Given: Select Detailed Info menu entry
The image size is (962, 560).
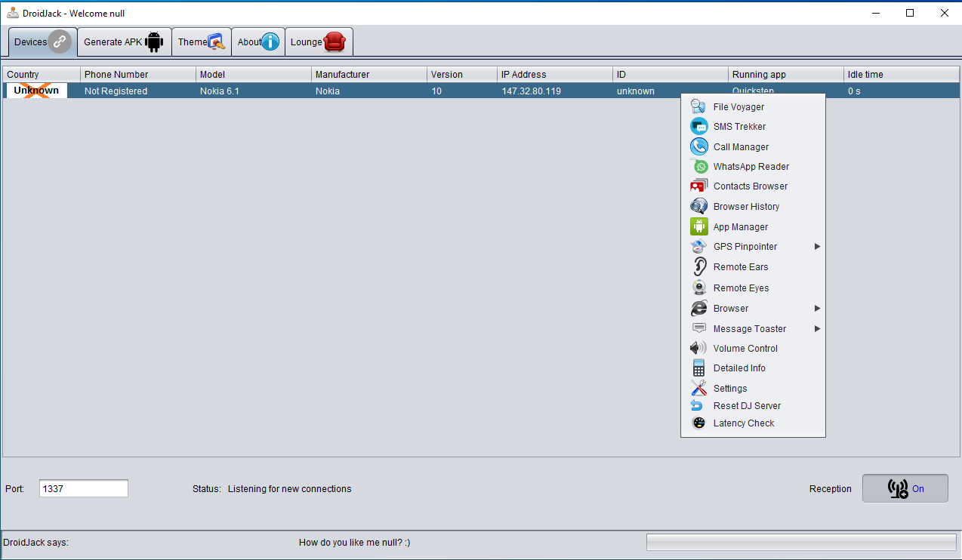Looking at the screenshot, I should pos(753,368).
